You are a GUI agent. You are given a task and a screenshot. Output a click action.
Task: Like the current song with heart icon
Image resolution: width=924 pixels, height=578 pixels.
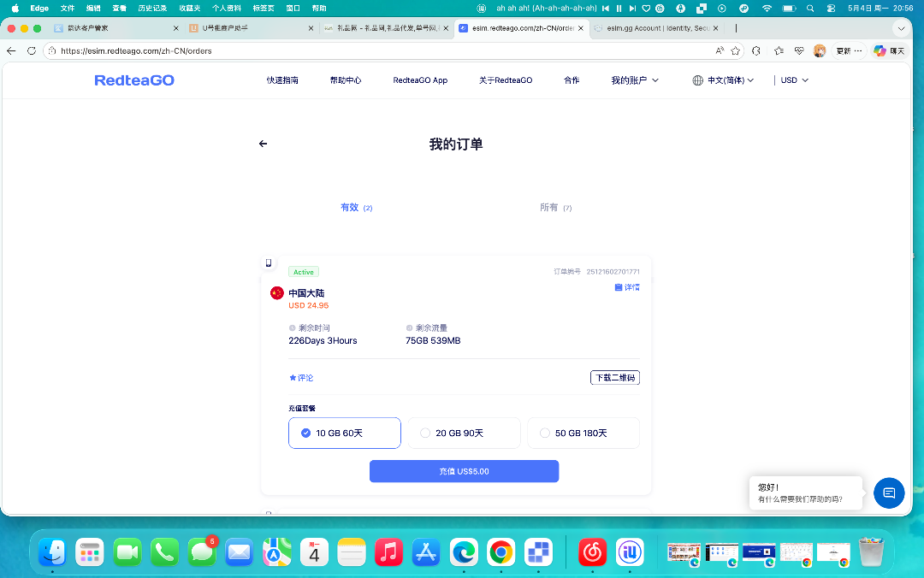(647, 9)
